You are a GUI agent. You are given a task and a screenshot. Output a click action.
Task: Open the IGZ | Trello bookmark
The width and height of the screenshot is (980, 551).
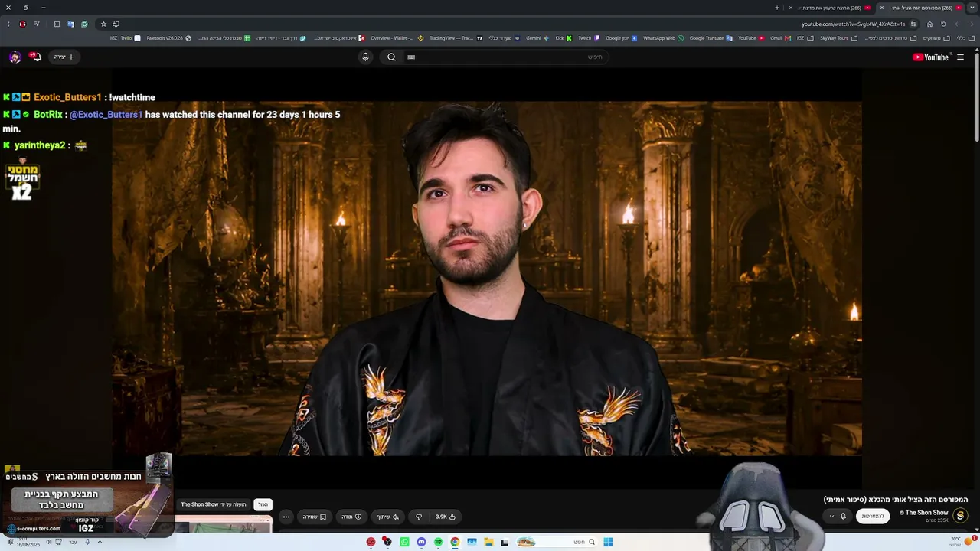[x=125, y=38]
